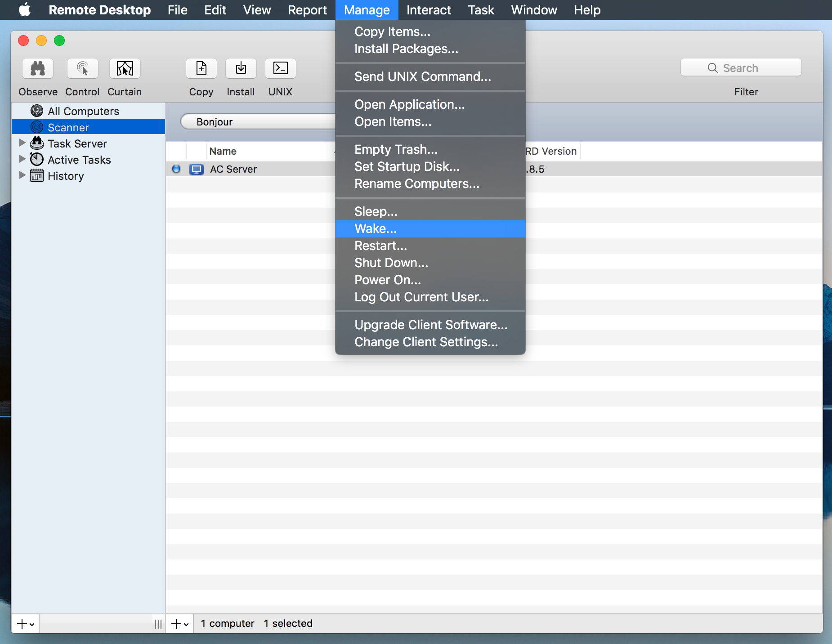Viewport: 832px width, 644px height.
Task: Click the AC Server monitor icon
Action: pyautogui.click(x=197, y=170)
